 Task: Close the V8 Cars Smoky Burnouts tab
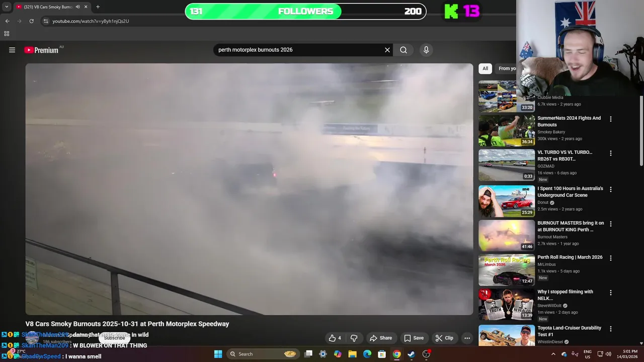(x=86, y=7)
